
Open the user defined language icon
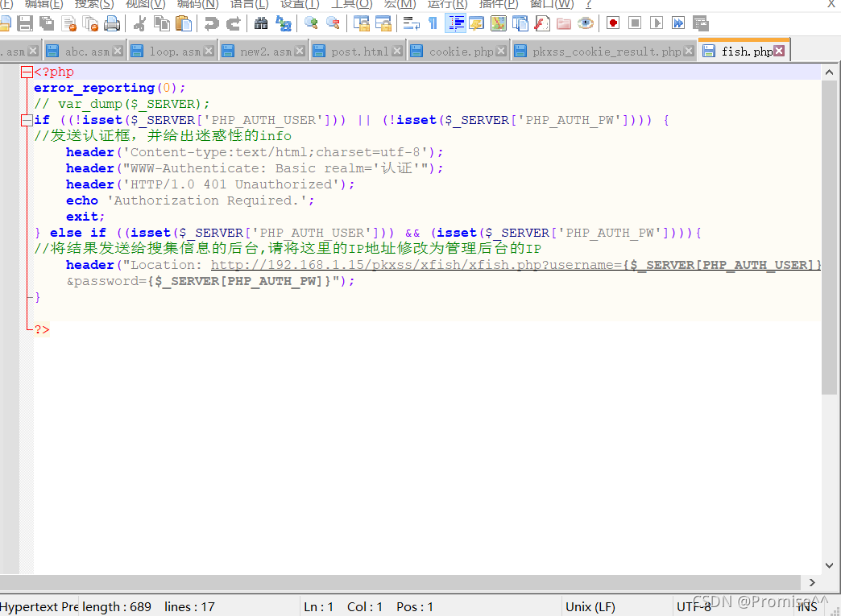[x=477, y=23]
